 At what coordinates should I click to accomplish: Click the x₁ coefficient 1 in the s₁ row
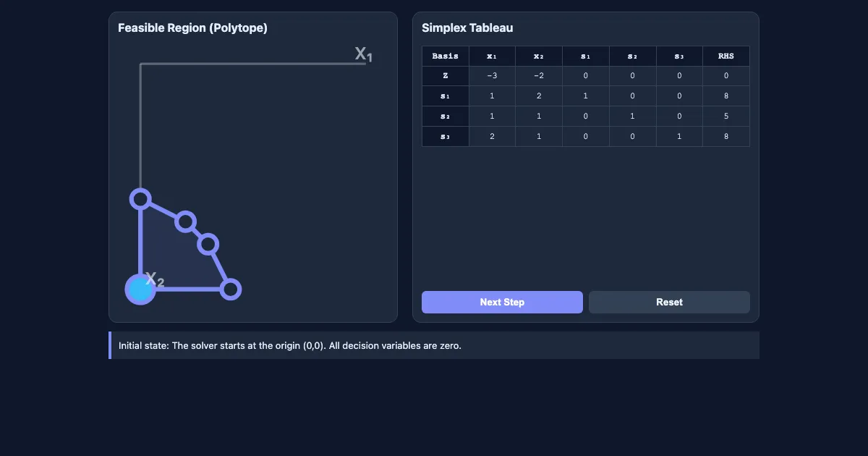pyautogui.click(x=493, y=96)
